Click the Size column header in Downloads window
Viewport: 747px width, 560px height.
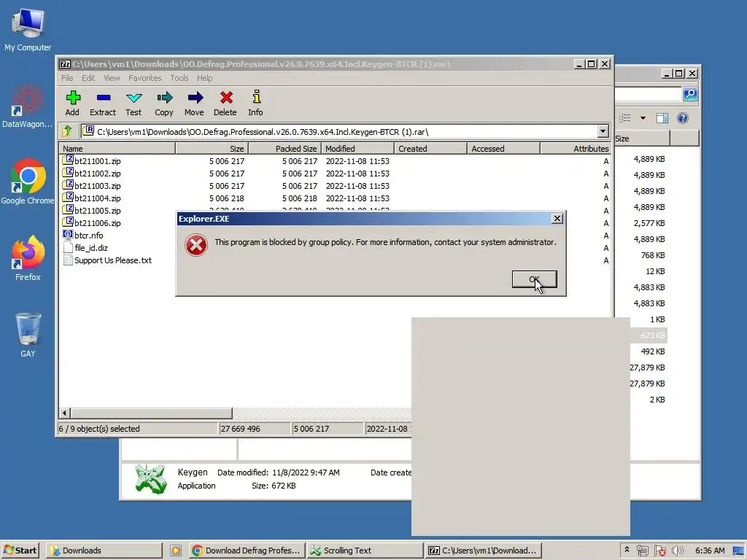click(642, 139)
